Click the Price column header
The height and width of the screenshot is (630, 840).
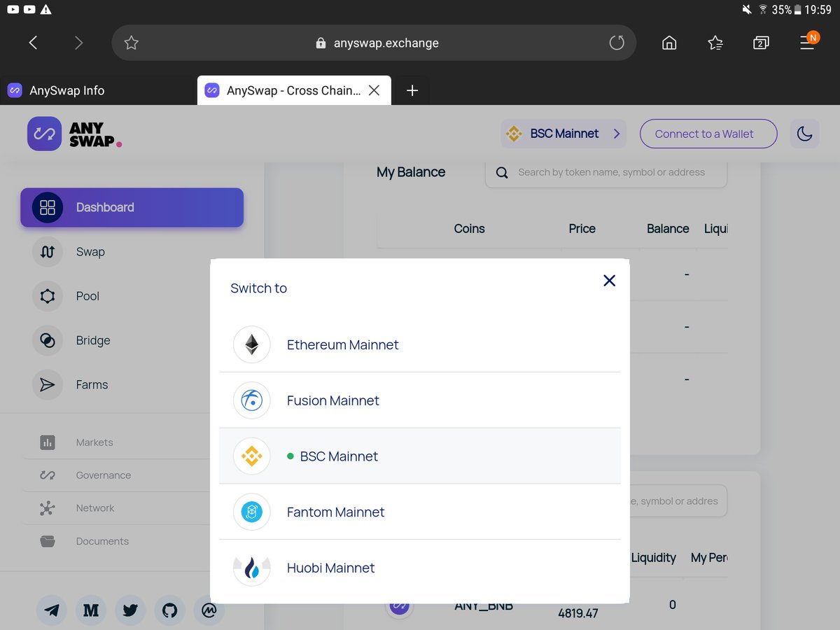pos(582,229)
